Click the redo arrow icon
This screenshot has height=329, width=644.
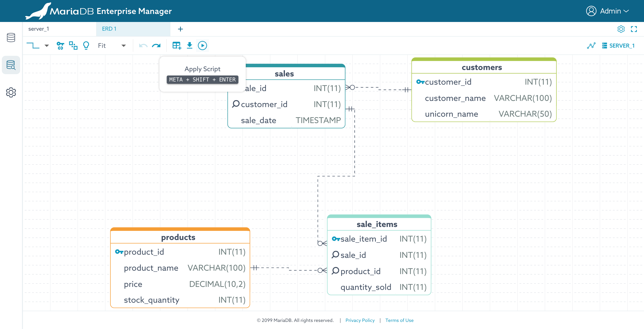pos(156,46)
